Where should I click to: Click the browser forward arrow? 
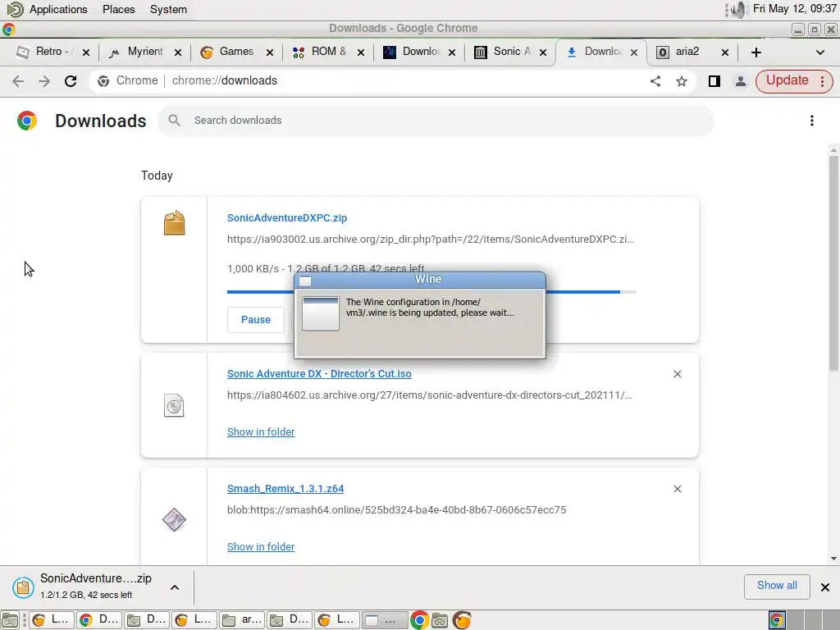(x=44, y=81)
